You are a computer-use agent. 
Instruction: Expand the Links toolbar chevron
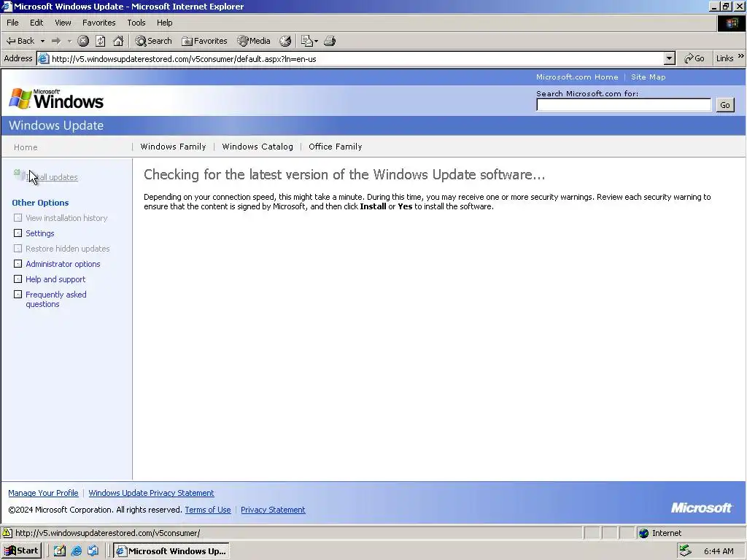[741, 56]
